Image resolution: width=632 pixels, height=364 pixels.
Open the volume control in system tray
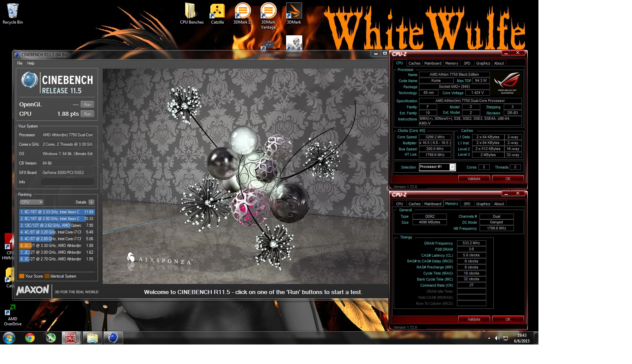tap(497, 338)
